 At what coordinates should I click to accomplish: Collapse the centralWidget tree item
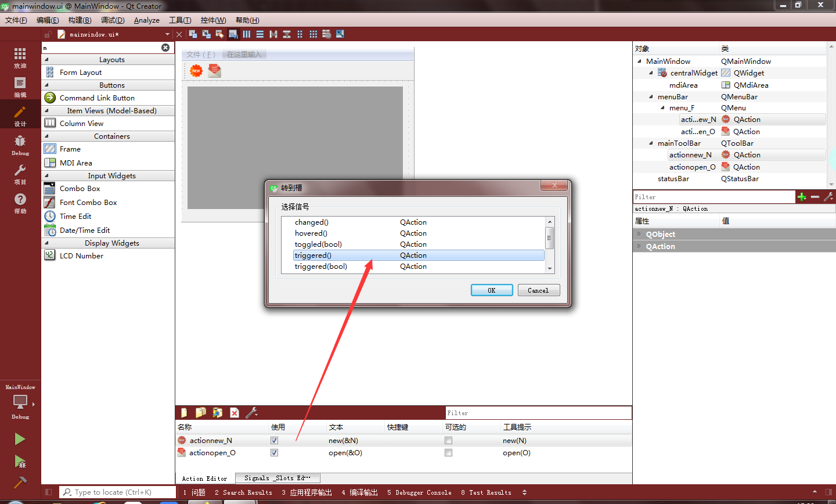pyautogui.click(x=651, y=73)
